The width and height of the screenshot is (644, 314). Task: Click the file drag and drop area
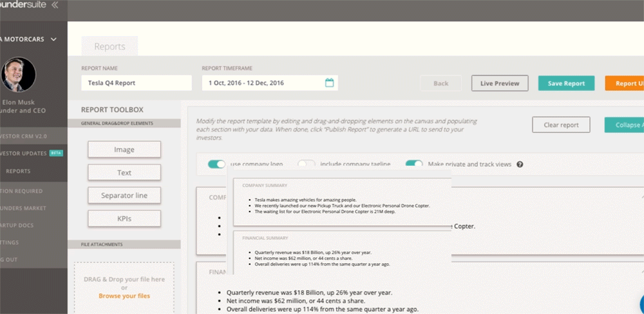[x=124, y=288]
